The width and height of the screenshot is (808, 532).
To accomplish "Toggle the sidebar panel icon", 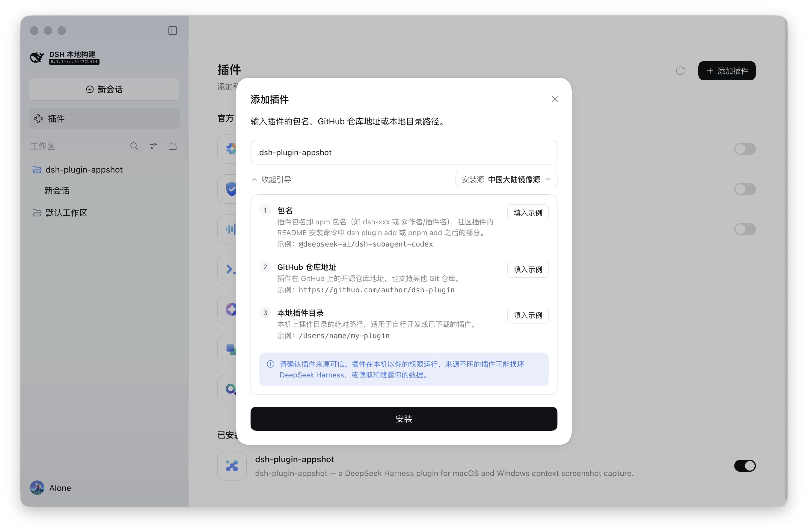I will tap(172, 31).
